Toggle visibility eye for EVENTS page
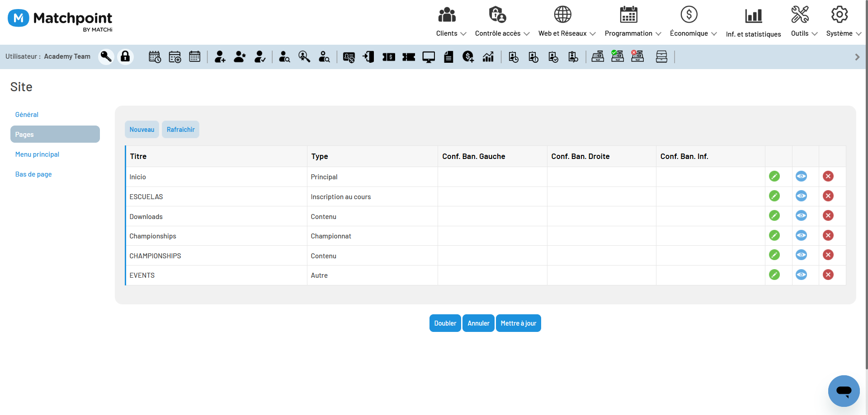Screen dimensions: 868x415 pos(801,275)
